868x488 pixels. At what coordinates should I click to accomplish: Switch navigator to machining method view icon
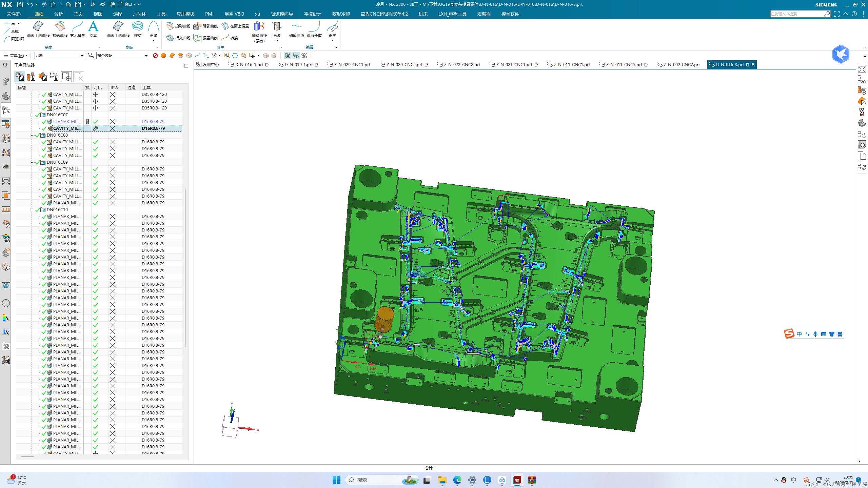(x=54, y=77)
